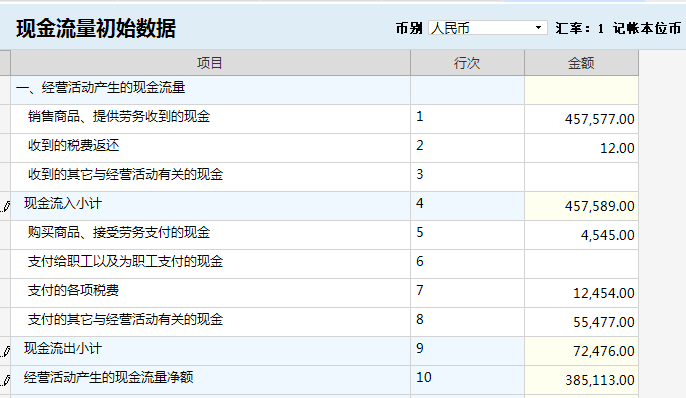Click amount cell 12.00

click(x=581, y=148)
